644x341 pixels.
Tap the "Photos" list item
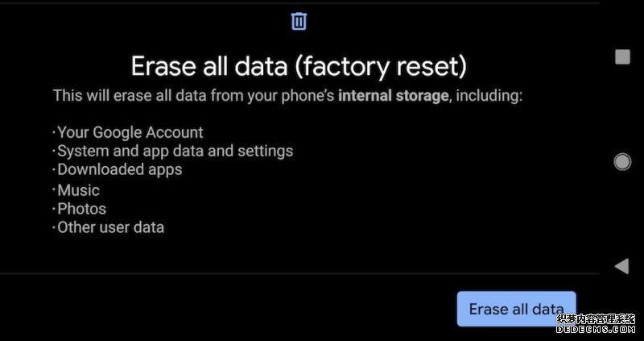(x=80, y=209)
